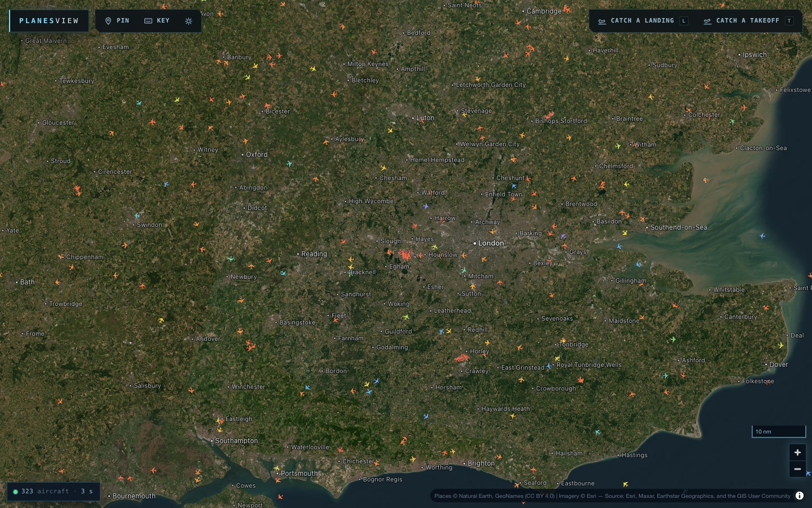Viewport: 812px width, 508px height.
Task: Click the Cambridge place label
Action: click(544, 11)
